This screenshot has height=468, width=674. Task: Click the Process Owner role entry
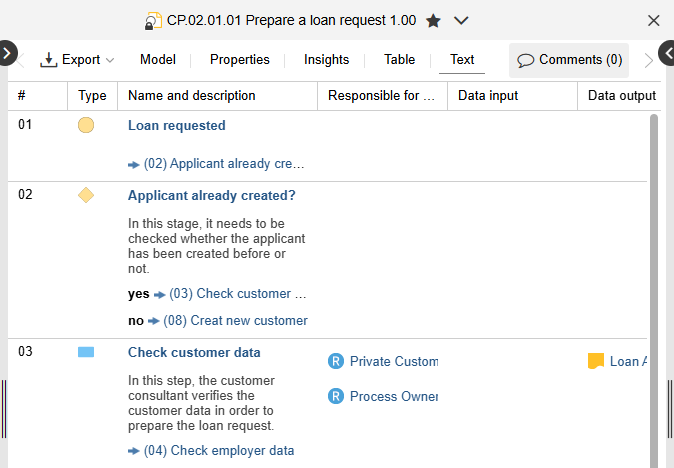pyautogui.click(x=393, y=397)
